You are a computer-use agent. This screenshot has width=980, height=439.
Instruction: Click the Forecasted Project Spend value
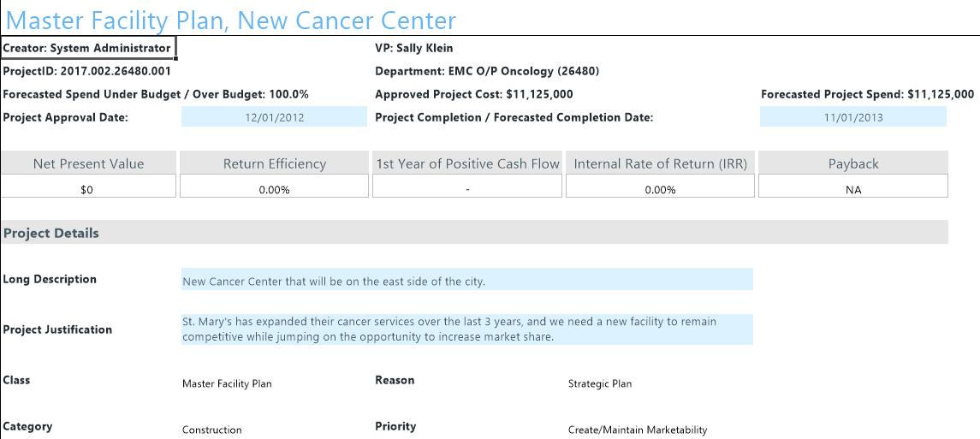(867, 94)
